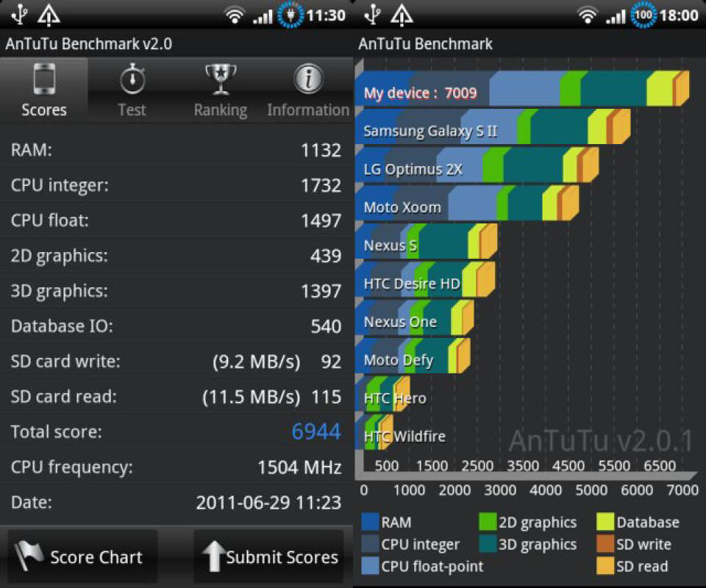Tap the Submit Scores button

point(269,556)
